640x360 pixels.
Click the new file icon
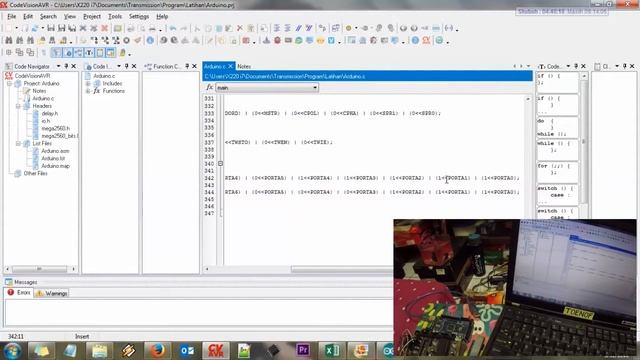(8, 28)
